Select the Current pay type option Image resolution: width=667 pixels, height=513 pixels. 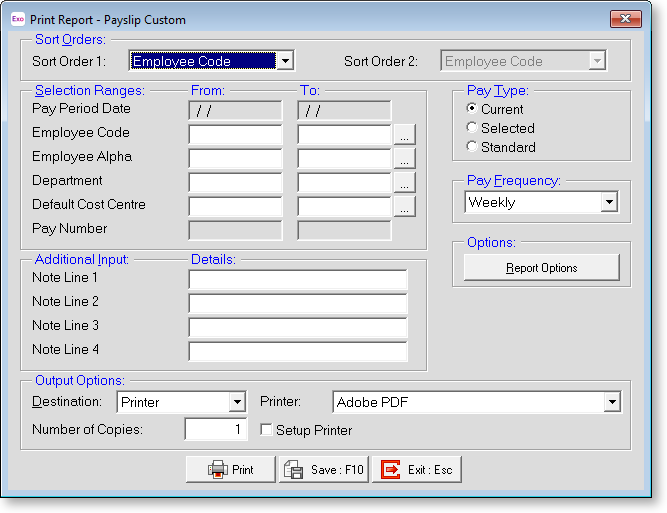pyautogui.click(x=472, y=109)
